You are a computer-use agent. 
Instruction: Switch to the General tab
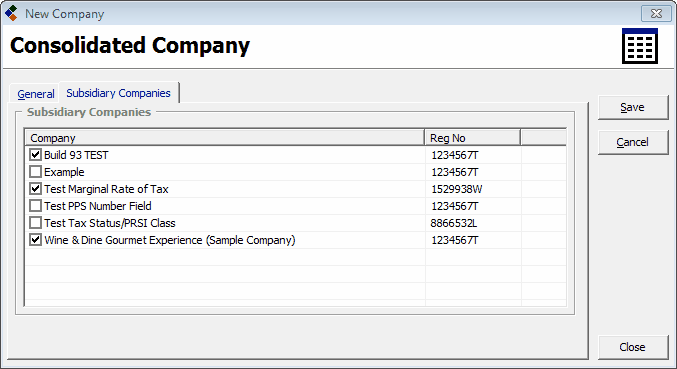[x=35, y=94]
